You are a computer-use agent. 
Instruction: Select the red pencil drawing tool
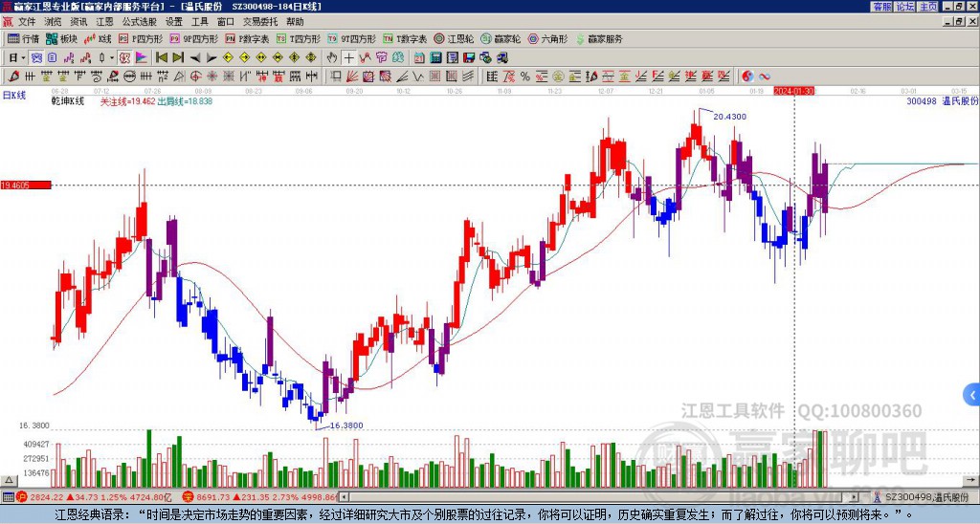(x=11, y=76)
